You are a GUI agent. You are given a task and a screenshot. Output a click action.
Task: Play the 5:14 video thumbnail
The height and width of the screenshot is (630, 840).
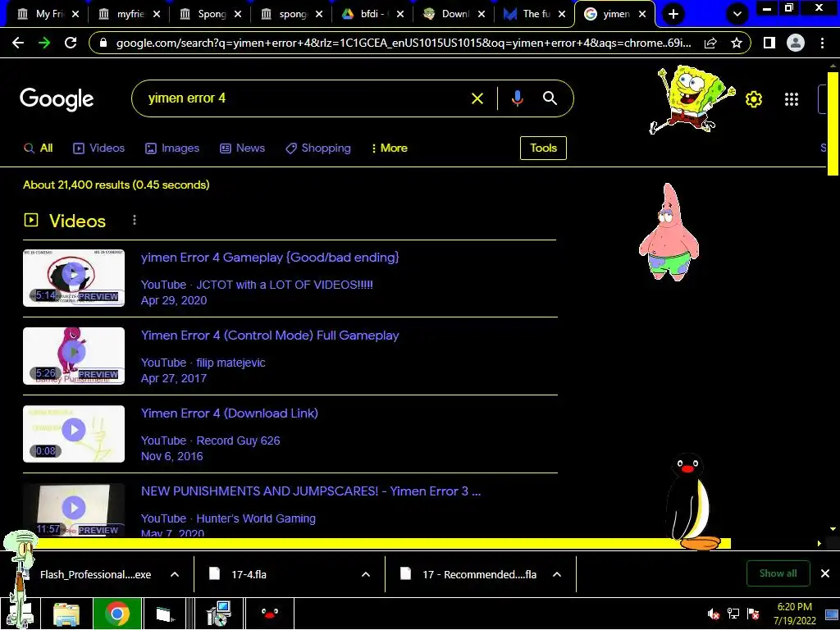(x=74, y=278)
